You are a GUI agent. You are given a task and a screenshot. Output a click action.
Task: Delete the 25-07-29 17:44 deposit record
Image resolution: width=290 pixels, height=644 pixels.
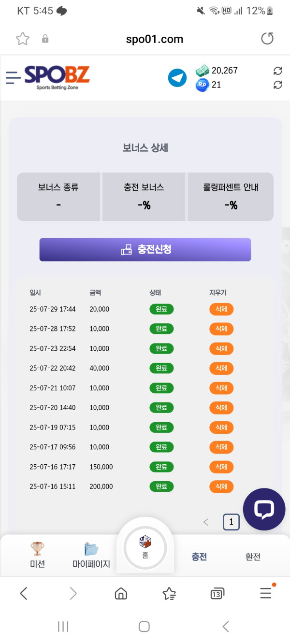click(x=221, y=309)
